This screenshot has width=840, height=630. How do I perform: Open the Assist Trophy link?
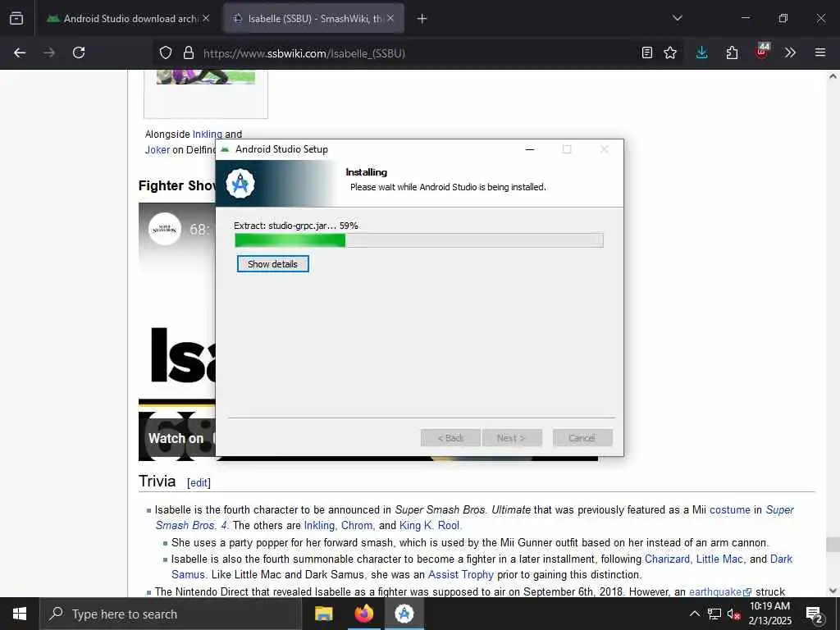(x=461, y=575)
